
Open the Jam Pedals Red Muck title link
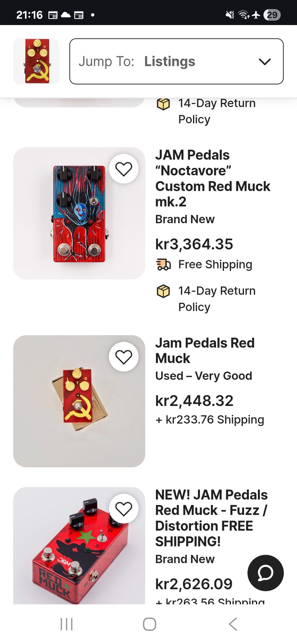tap(205, 350)
